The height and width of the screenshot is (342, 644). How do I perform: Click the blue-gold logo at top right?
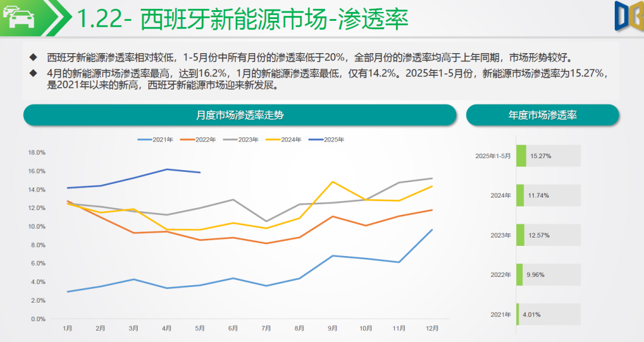point(629,16)
